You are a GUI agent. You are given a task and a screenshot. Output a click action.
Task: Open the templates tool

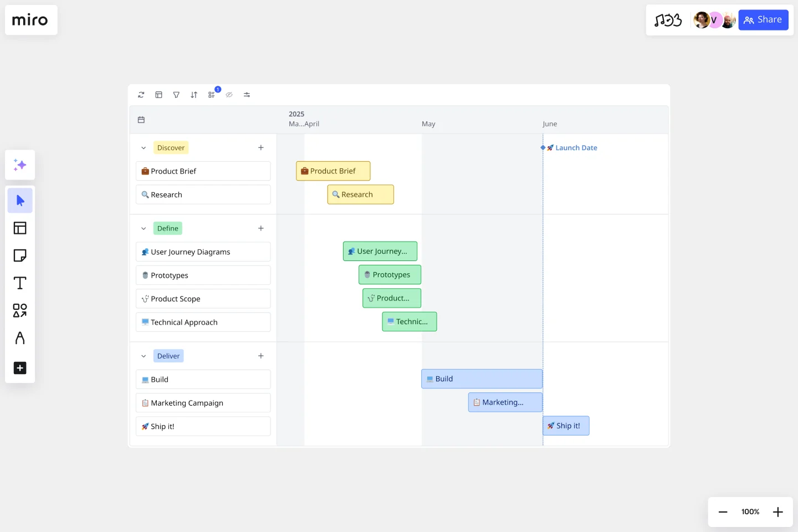tap(20, 228)
